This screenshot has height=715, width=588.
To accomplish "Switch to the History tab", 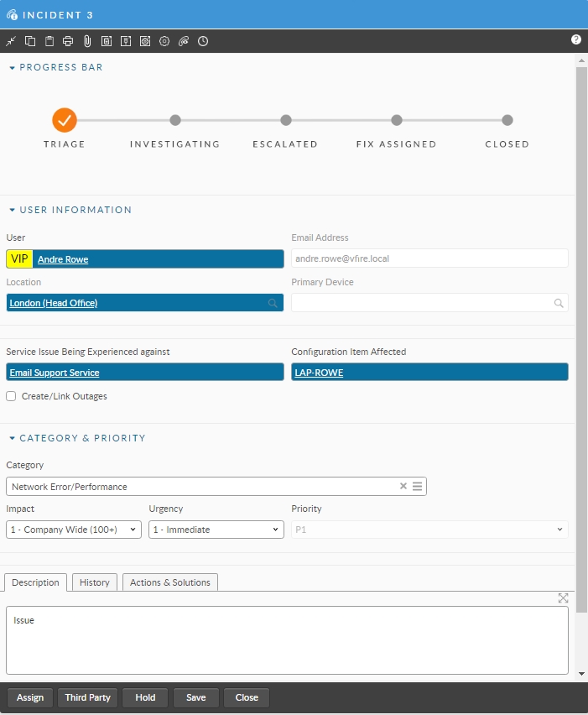I will coord(95,582).
